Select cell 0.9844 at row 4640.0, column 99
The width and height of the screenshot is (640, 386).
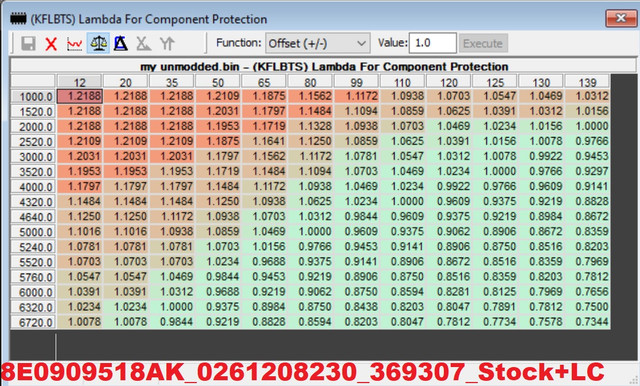point(356,217)
